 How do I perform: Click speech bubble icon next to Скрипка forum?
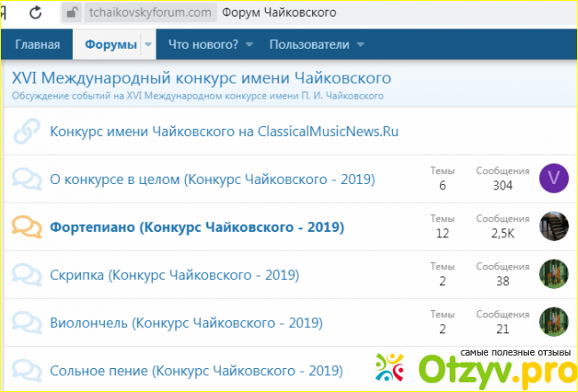point(27,276)
